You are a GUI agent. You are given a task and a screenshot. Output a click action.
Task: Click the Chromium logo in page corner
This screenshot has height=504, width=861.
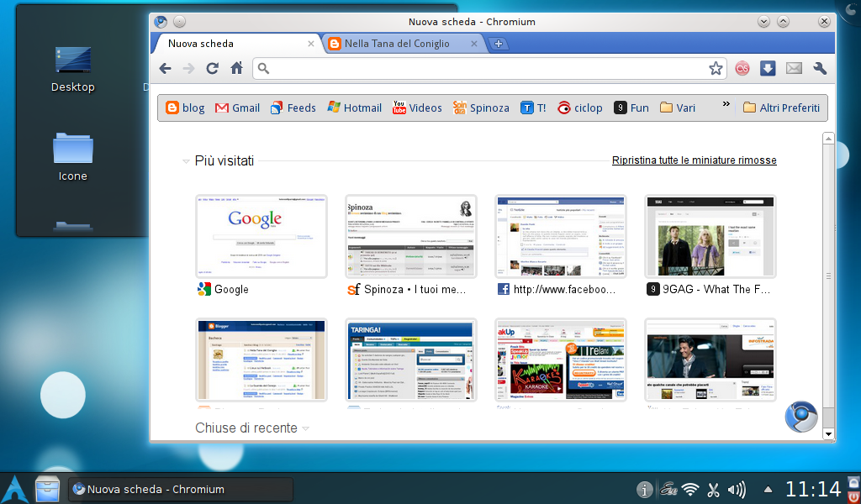(801, 417)
